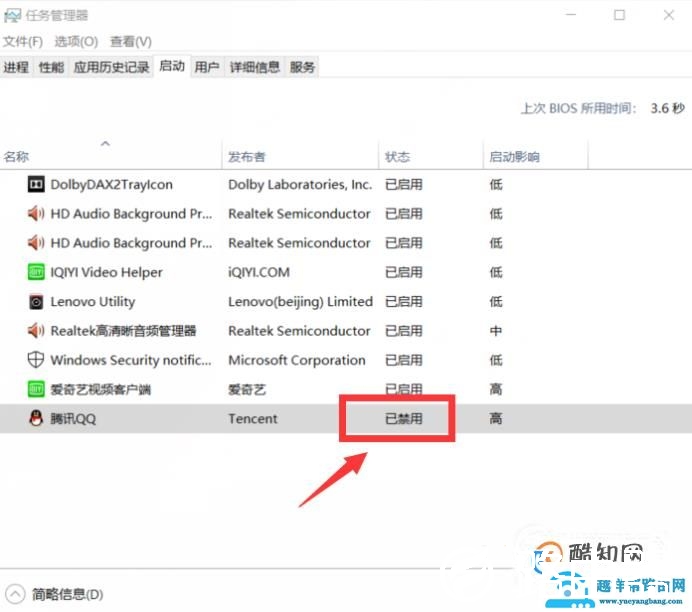
Task: Select the 启动 tab
Action: pos(172,66)
